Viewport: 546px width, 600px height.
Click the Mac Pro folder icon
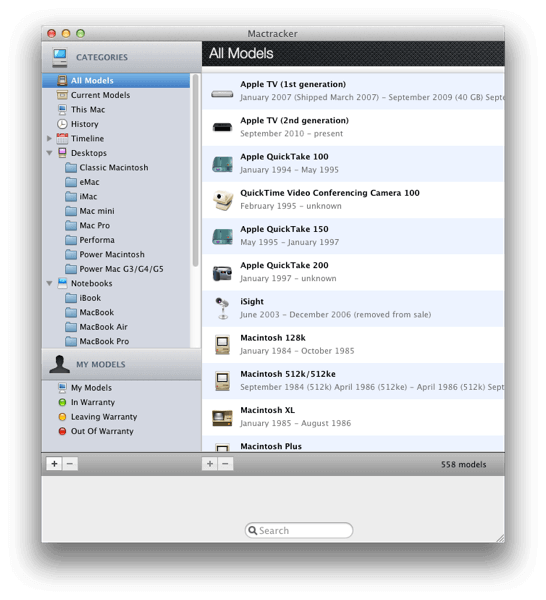point(71,226)
